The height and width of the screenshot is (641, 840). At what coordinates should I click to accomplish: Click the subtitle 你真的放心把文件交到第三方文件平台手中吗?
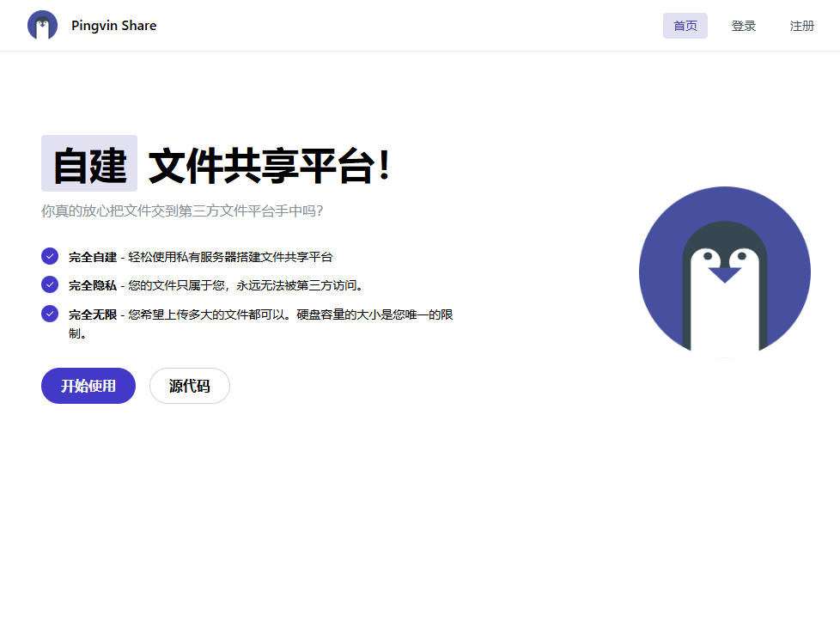pyautogui.click(x=182, y=211)
